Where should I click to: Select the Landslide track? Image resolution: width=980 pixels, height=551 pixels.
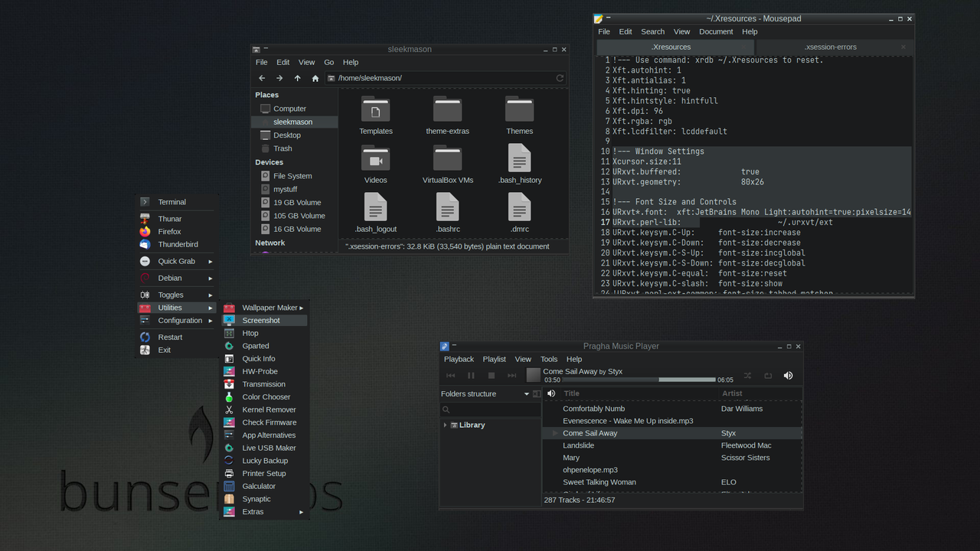pos(673,445)
